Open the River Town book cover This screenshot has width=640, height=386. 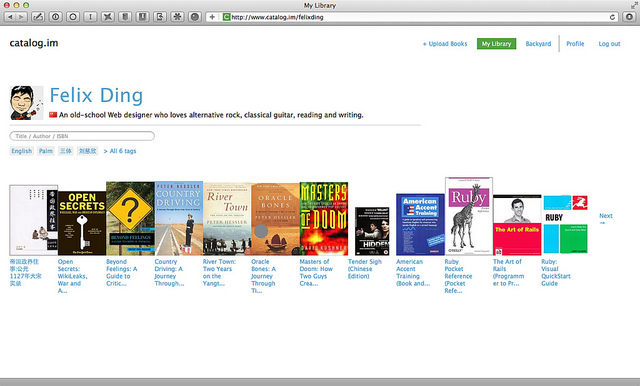(227, 219)
